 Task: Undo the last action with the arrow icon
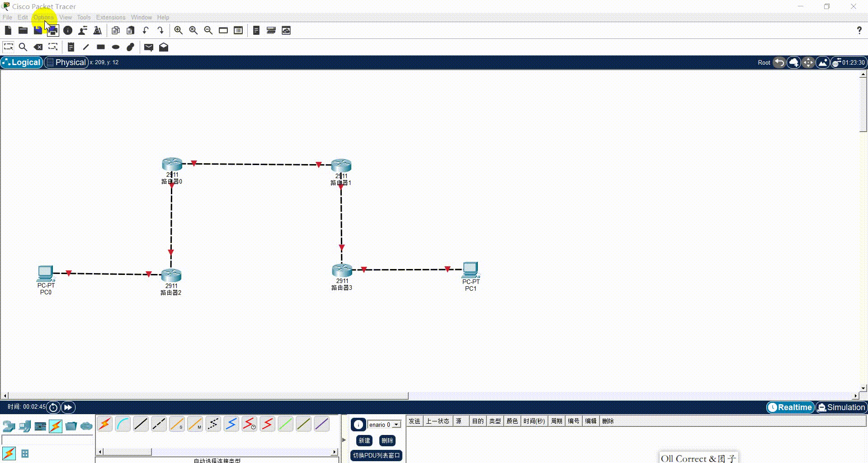(146, 30)
